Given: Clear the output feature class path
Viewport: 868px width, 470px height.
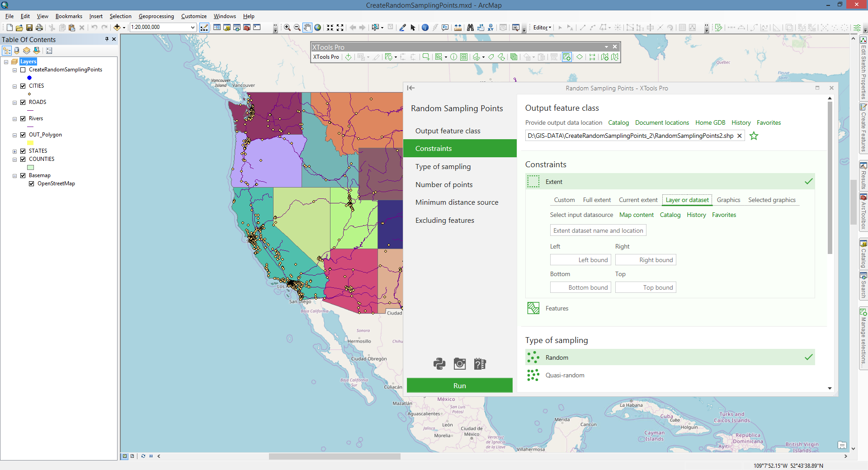Looking at the screenshot, I should (739, 136).
